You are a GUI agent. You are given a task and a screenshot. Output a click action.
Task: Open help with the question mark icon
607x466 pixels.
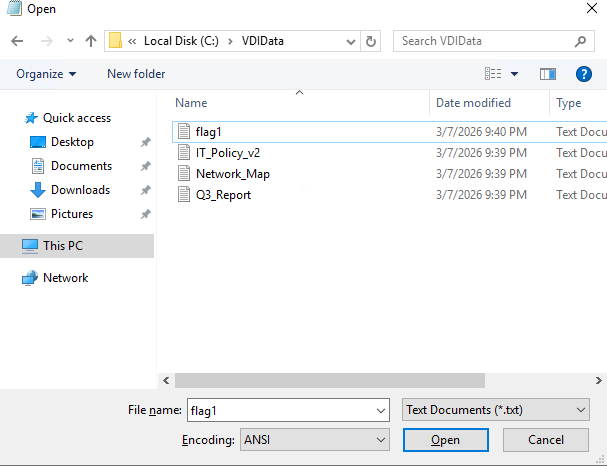point(583,74)
